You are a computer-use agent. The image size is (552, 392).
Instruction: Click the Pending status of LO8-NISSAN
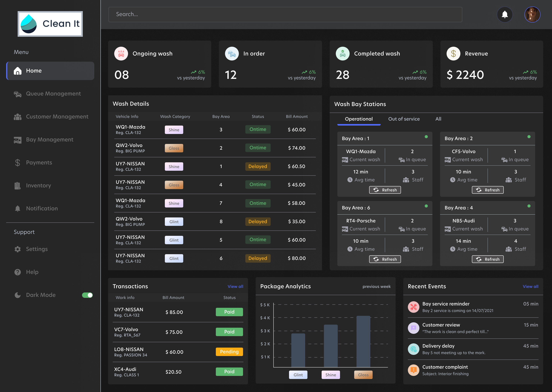click(x=229, y=352)
